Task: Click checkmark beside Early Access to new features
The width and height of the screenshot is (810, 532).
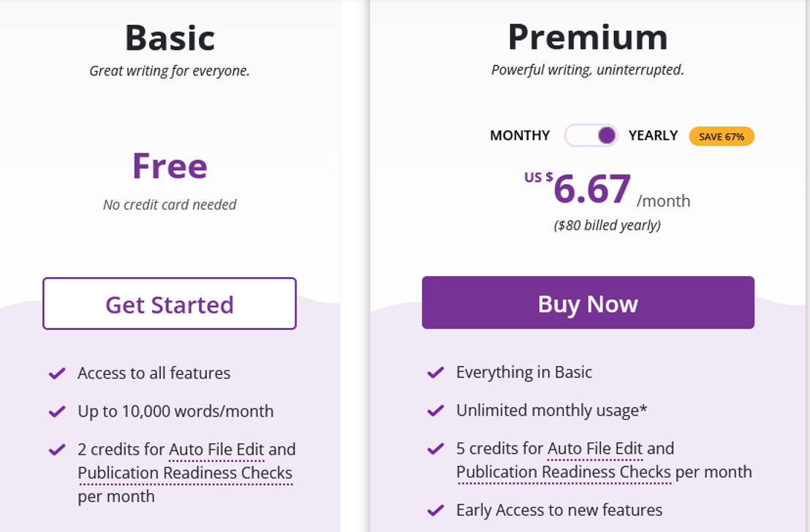Action: point(436,510)
